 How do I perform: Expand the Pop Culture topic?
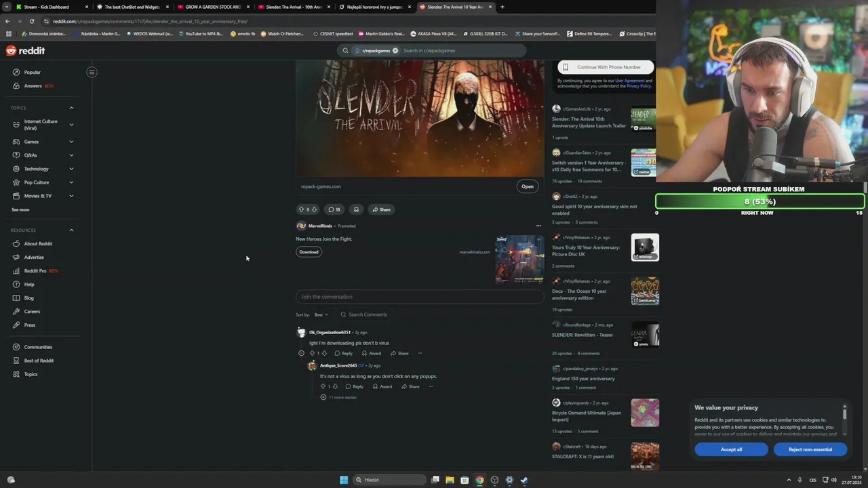[x=71, y=182]
